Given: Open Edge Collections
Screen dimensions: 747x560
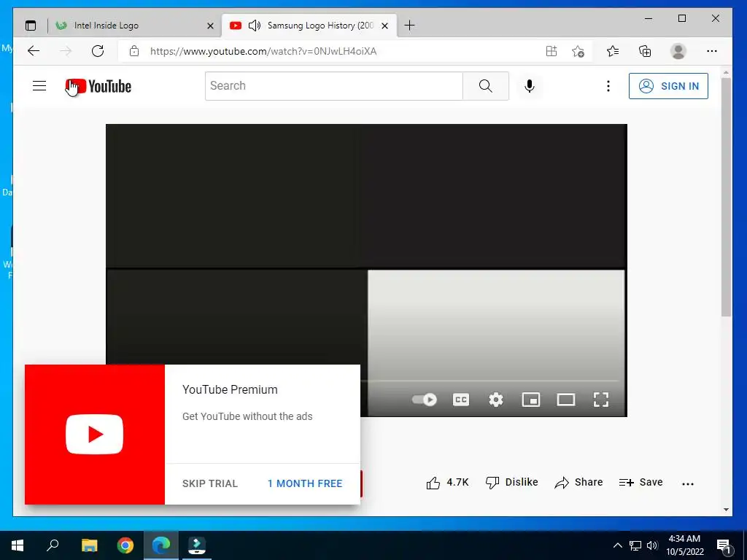Looking at the screenshot, I should (x=645, y=51).
